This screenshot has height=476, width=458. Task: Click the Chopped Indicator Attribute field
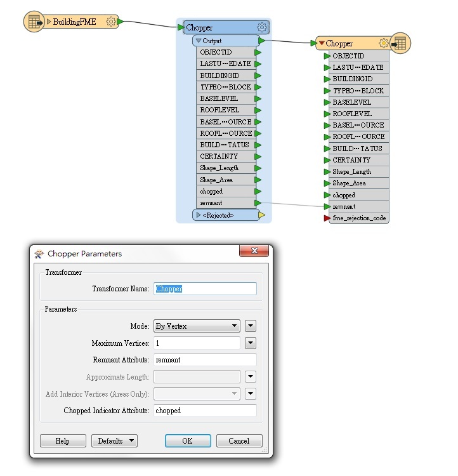click(205, 411)
